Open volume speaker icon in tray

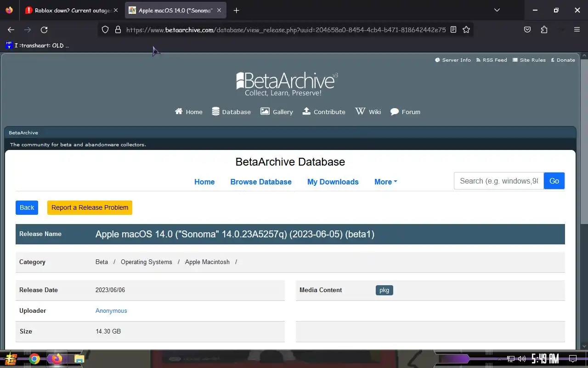click(x=521, y=359)
